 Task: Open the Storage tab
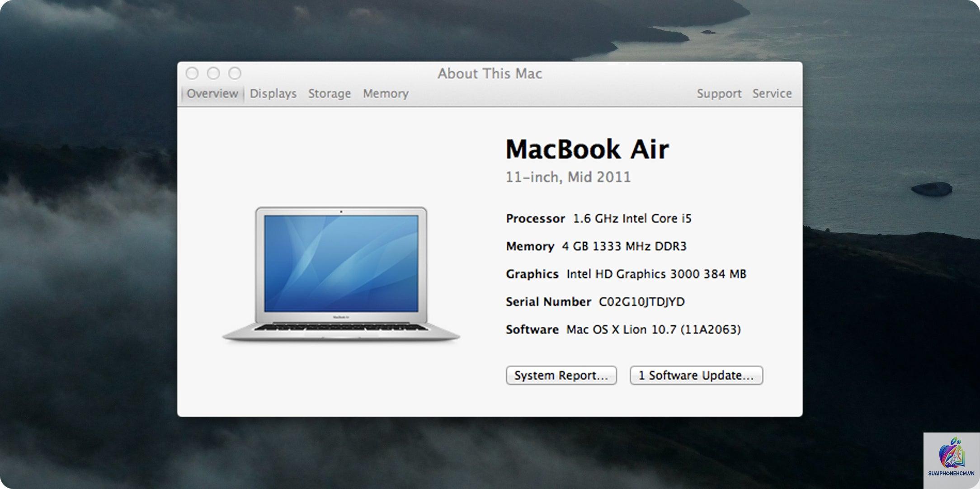tap(330, 94)
